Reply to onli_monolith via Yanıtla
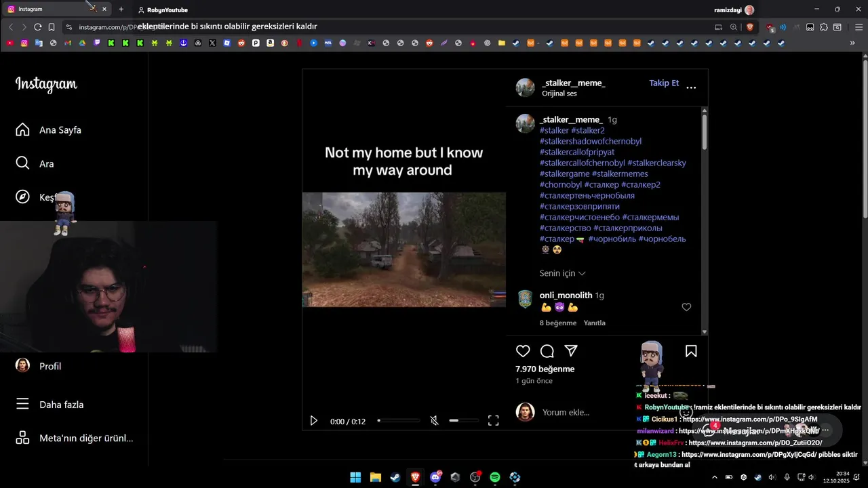Screen dimensions: 868x488 (x=595, y=323)
